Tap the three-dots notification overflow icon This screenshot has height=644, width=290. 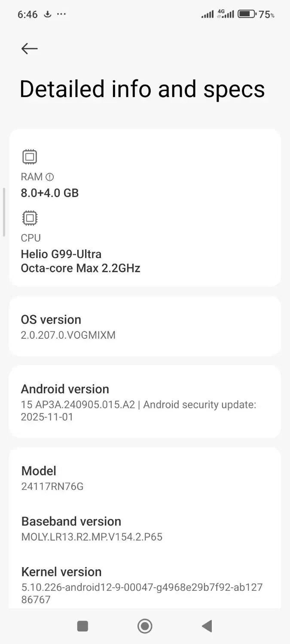point(61,14)
